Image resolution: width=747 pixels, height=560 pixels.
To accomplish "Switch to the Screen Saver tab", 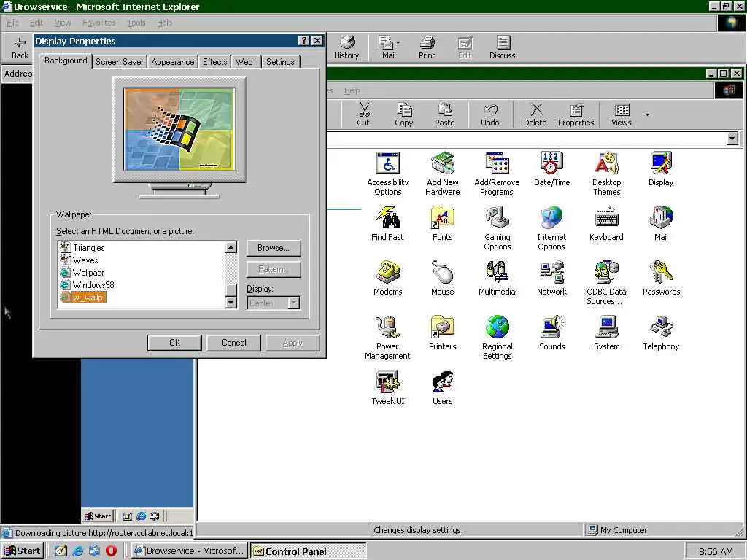I will click(x=119, y=62).
